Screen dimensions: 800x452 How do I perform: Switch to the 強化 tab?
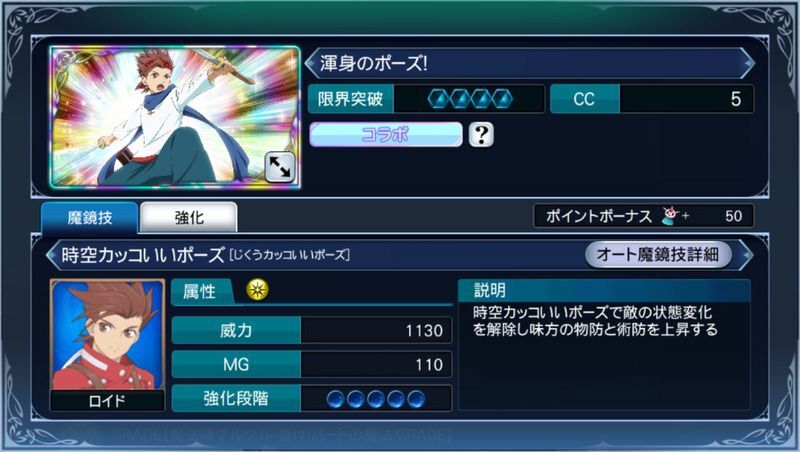[x=189, y=218]
